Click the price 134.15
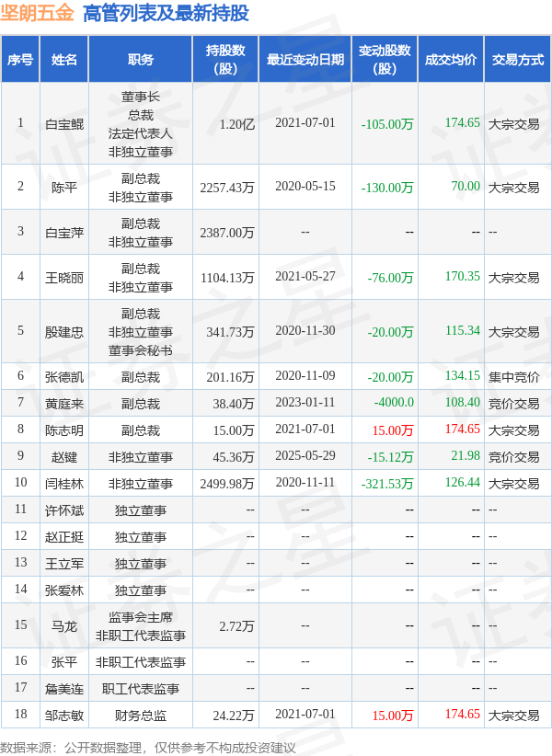552x756 pixels. (463, 375)
